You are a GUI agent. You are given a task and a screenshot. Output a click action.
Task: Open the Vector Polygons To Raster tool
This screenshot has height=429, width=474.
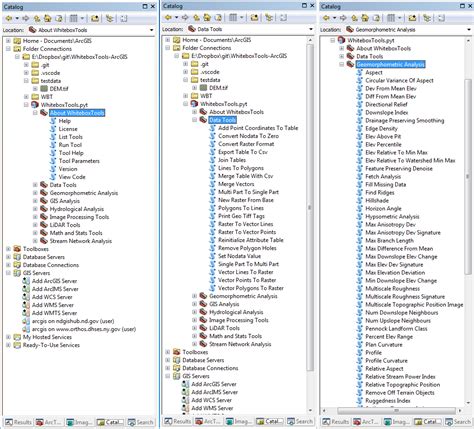(x=251, y=288)
